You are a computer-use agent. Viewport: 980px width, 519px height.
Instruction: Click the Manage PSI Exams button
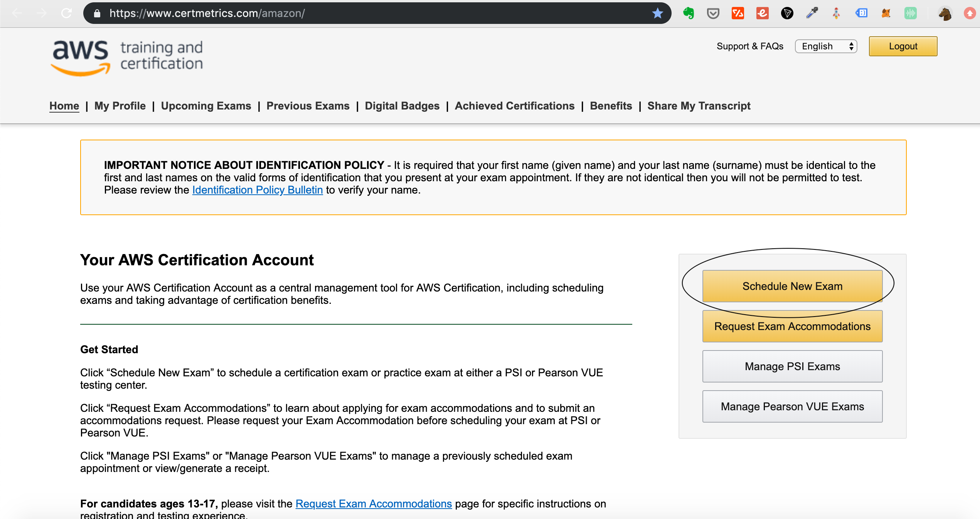(792, 366)
